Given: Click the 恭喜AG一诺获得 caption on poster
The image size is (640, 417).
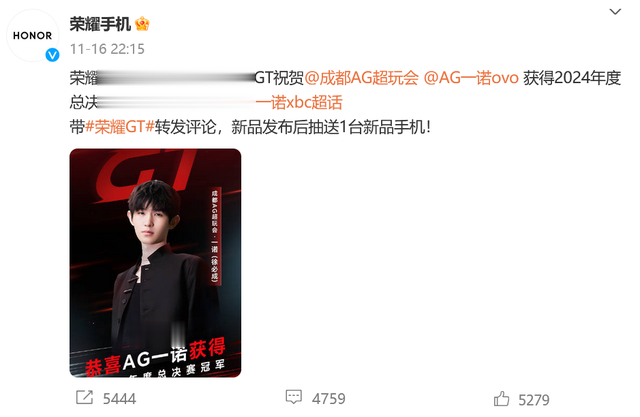Looking at the screenshot, I should (x=155, y=357).
